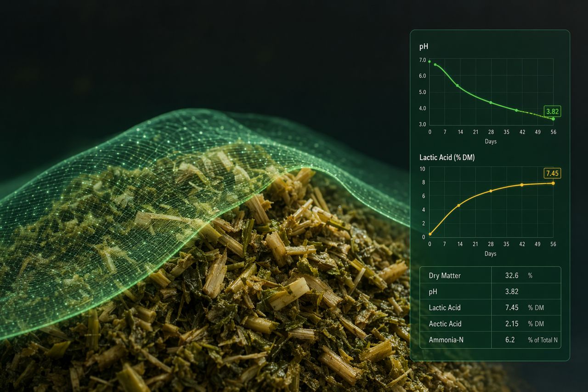Click the 32.6 dry matter value
The image size is (588, 392).
point(512,275)
